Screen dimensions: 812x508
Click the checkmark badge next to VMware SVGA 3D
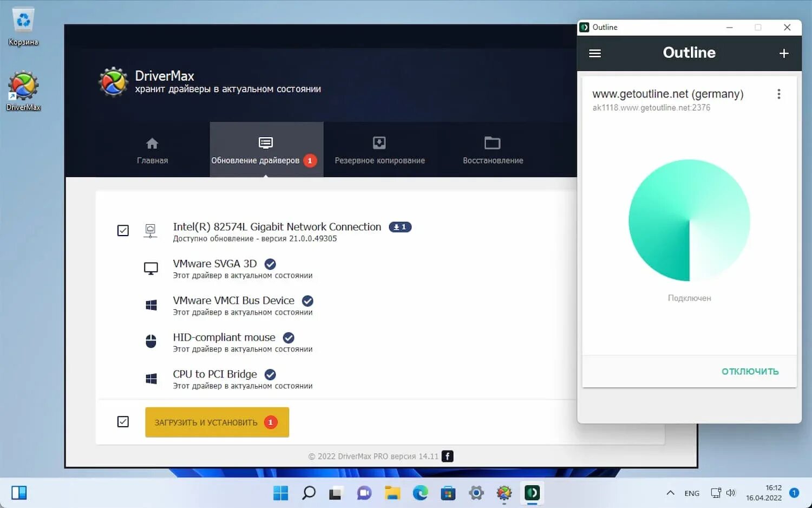(x=270, y=264)
